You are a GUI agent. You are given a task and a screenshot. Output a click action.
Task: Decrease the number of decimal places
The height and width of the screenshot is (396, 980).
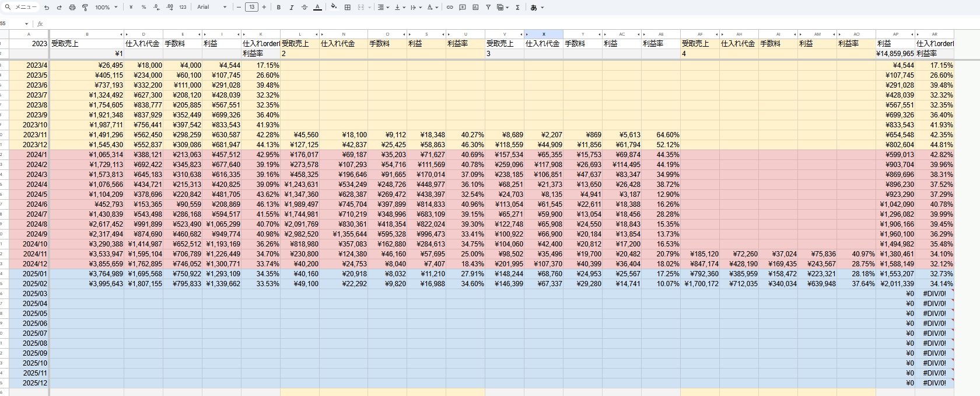(156, 7)
